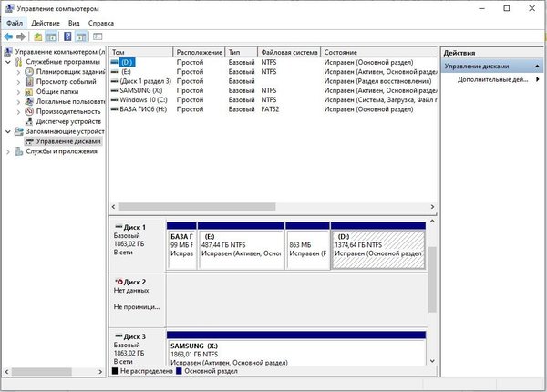Expand the Локальные пользователи node
This screenshot has height=392, width=547.
point(19,102)
